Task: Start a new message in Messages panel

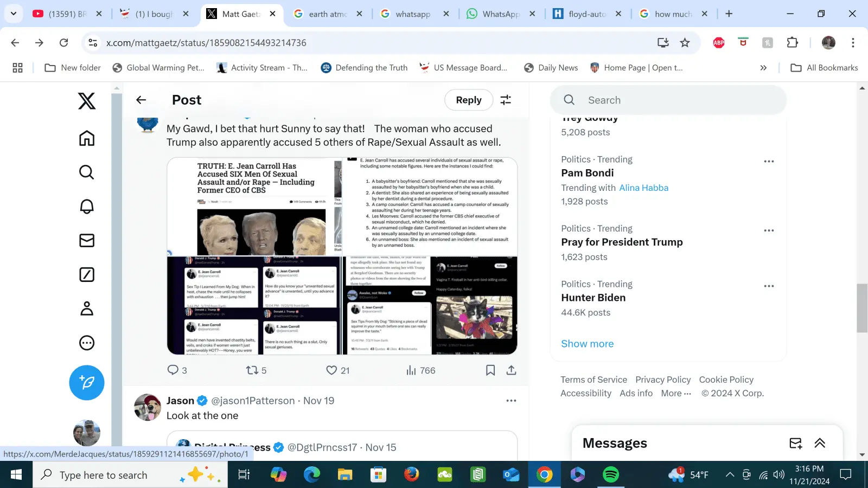Action: tap(795, 444)
